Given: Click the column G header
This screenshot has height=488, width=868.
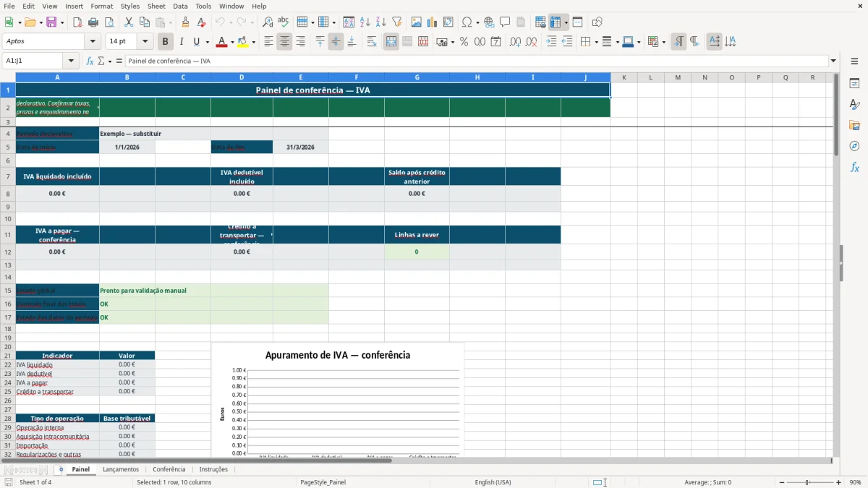Looking at the screenshot, I should pyautogui.click(x=417, y=77).
